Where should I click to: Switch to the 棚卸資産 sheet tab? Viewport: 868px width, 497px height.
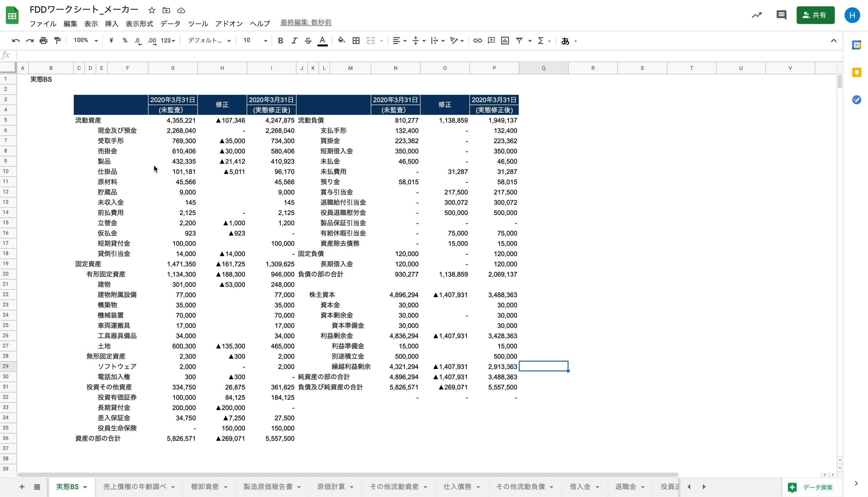pos(205,487)
